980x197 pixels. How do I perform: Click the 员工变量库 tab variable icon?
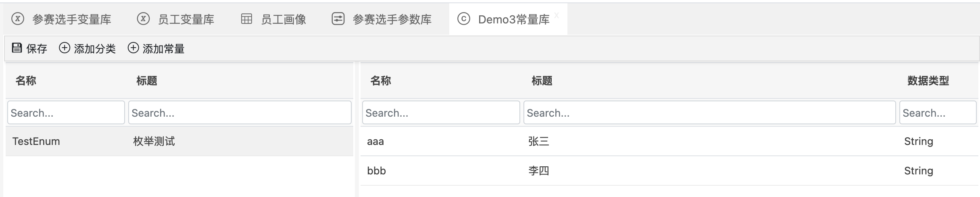(143, 19)
